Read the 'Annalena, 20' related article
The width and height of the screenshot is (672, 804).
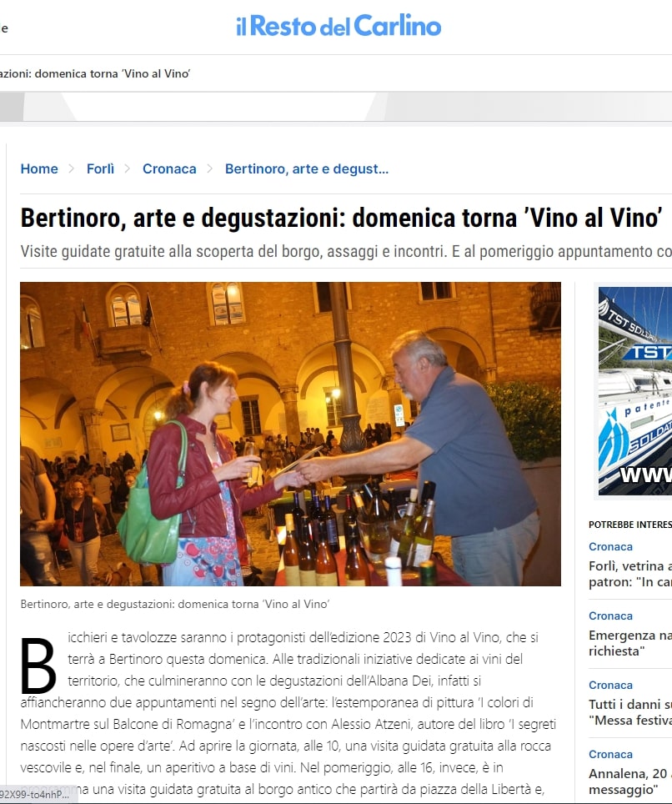[x=630, y=781]
